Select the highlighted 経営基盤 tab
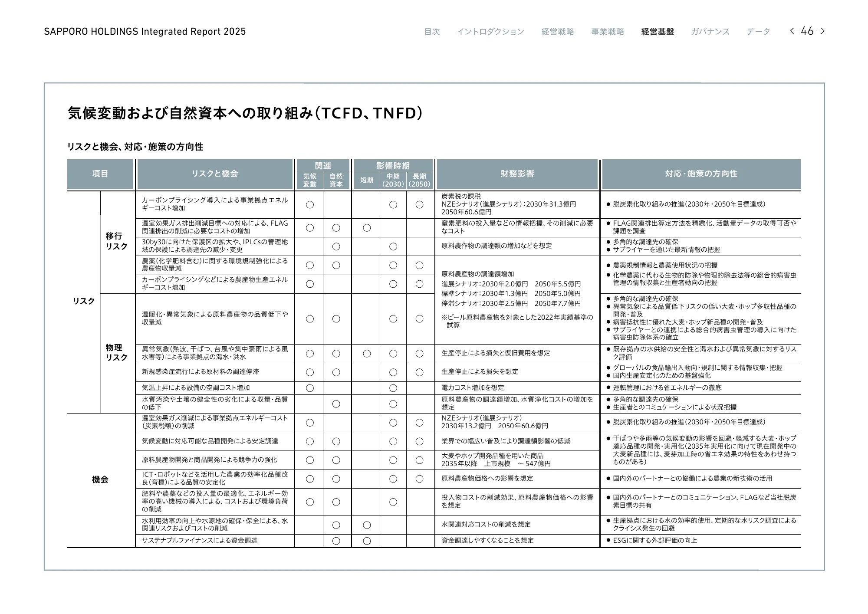The width and height of the screenshot is (868, 614). pos(658,32)
